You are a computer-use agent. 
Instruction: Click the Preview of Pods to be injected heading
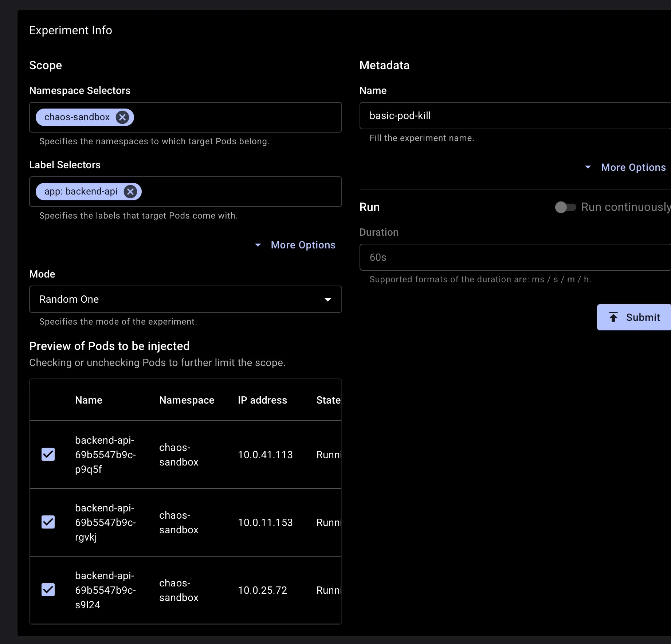point(109,346)
